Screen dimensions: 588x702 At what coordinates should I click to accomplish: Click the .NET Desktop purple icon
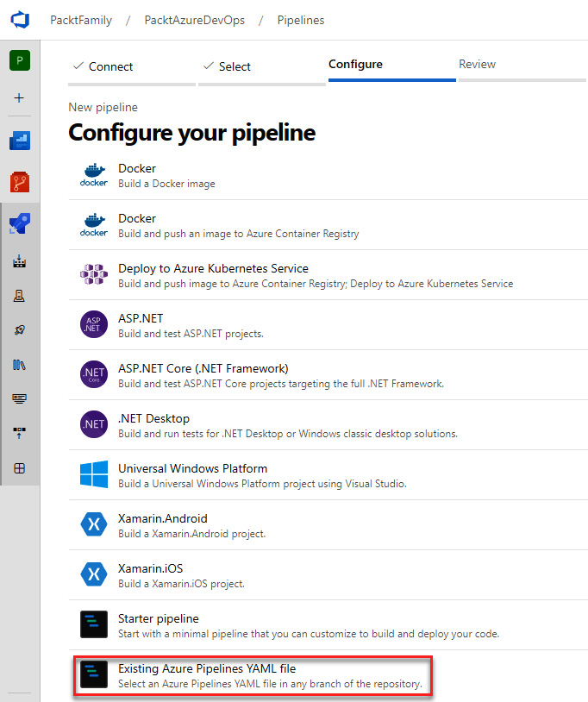[x=93, y=424]
